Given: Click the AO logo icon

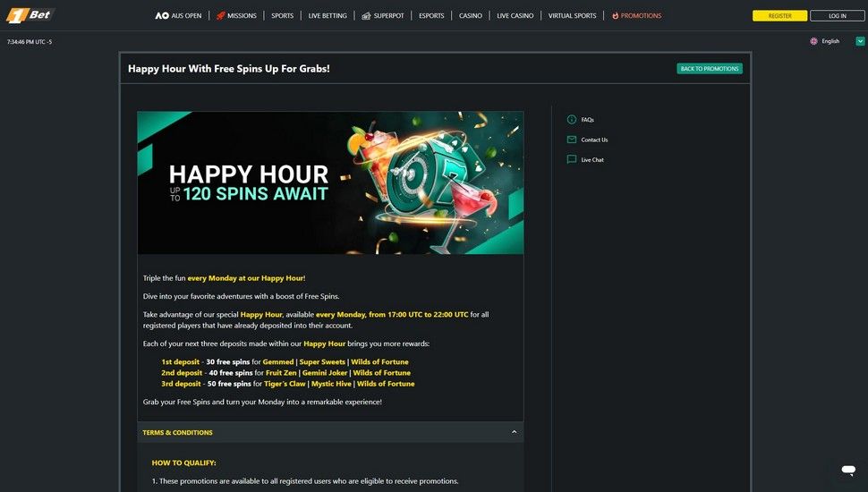Looking at the screenshot, I should point(162,15).
